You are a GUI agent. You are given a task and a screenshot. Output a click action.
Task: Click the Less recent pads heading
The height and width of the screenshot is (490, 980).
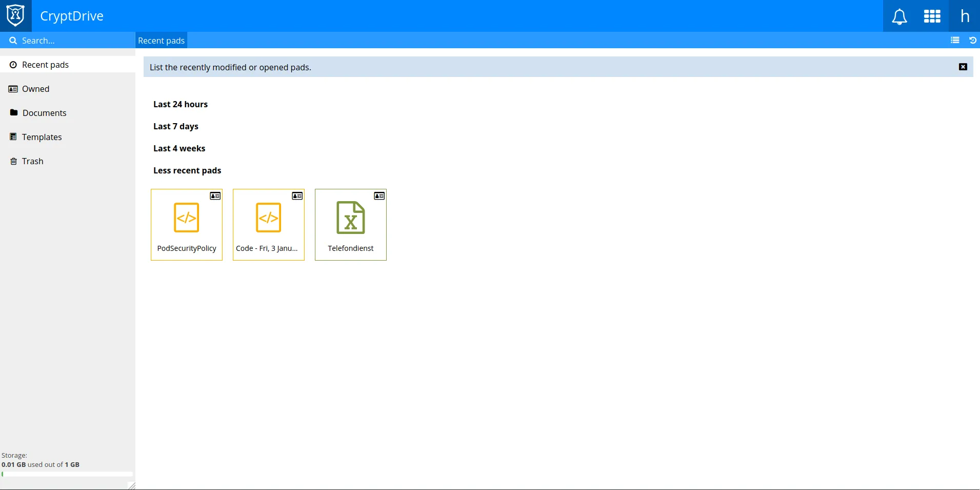(187, 170)
